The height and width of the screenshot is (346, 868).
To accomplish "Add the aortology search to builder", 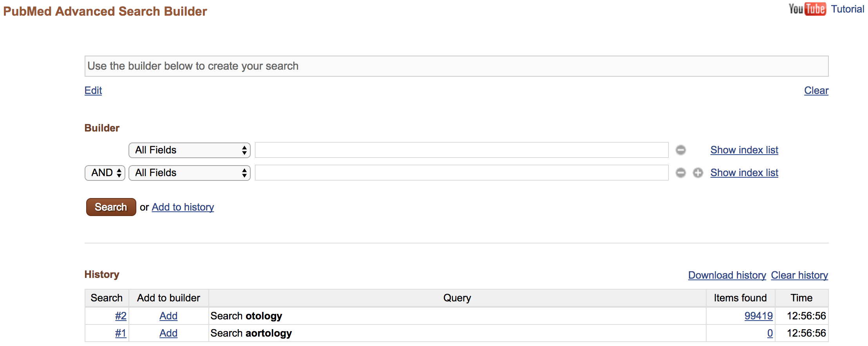I will point(168,333).
